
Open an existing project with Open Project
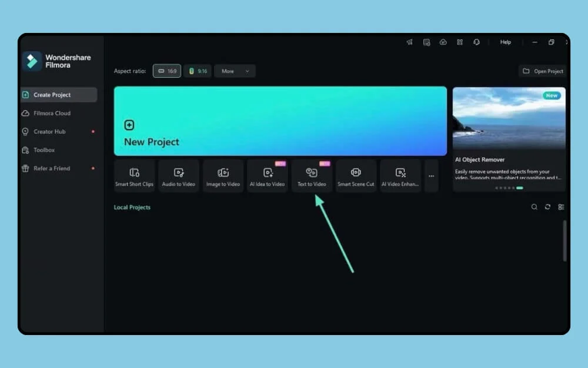point(542,71)
